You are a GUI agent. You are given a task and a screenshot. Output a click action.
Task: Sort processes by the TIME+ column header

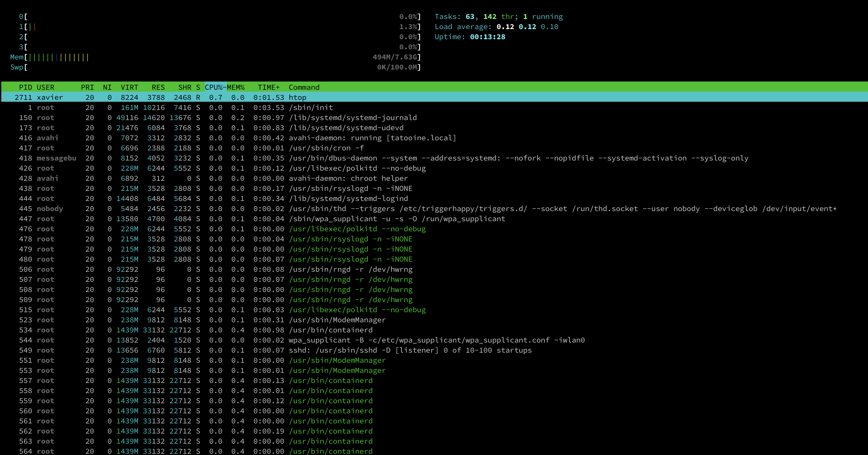(x=268, y=87)
